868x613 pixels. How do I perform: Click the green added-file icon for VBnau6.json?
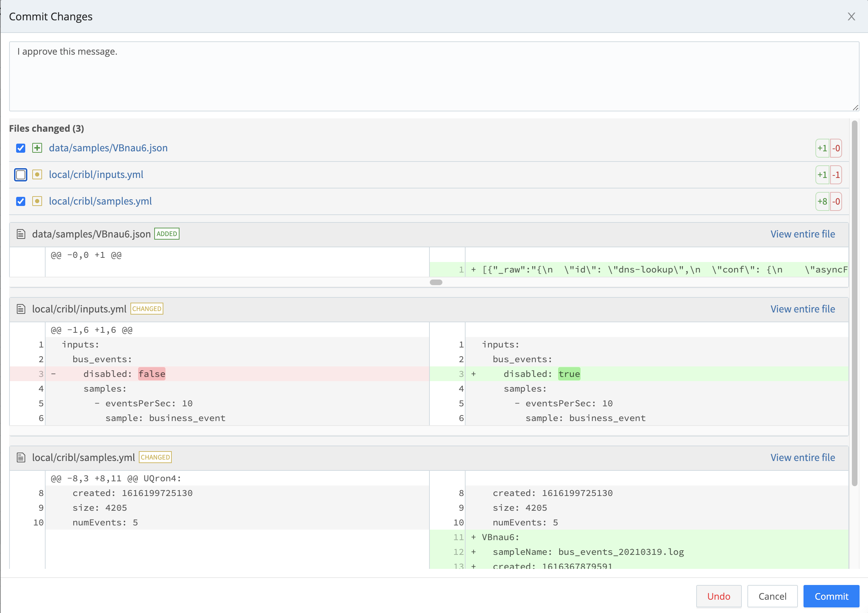[37, 148]
